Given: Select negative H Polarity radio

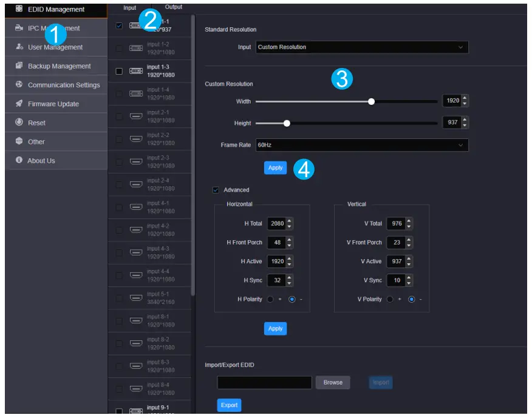Looking at the screenshot, I should (x=292, y=299).
